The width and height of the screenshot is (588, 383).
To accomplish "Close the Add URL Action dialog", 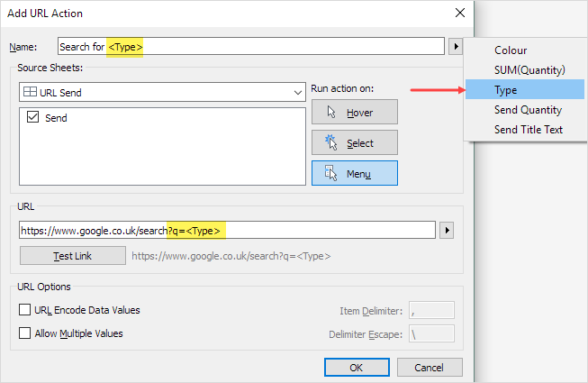I will point(460,13).
